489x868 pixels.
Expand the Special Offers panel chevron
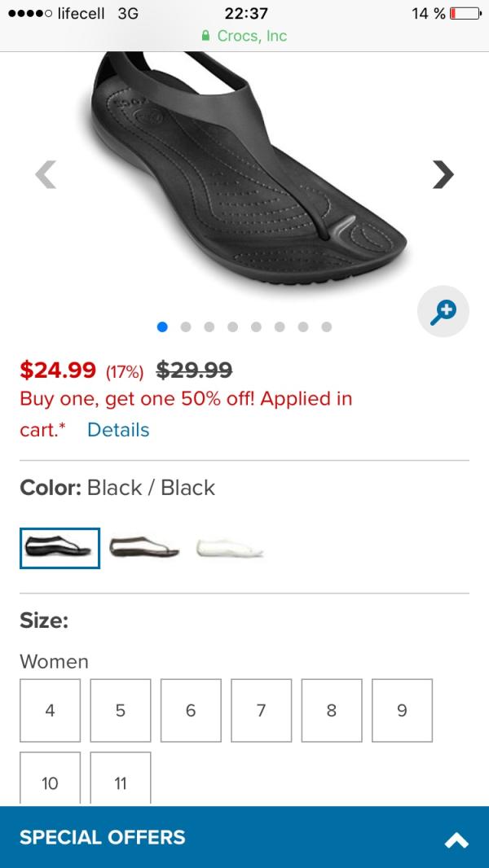click(x=456, y=840)
